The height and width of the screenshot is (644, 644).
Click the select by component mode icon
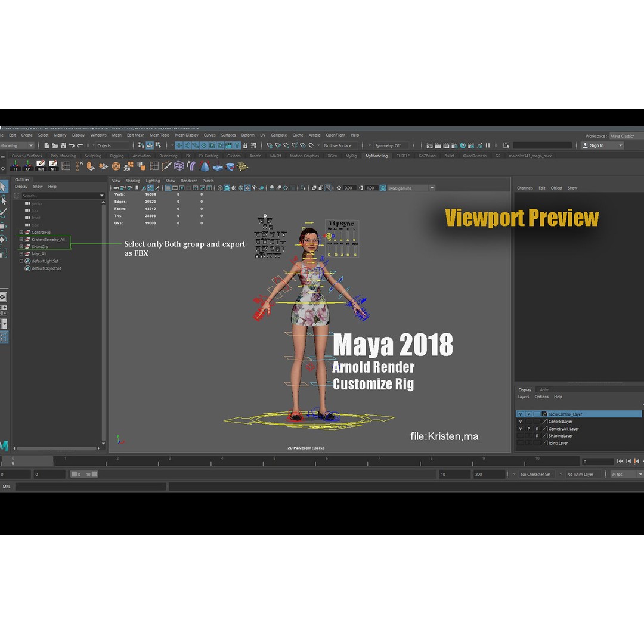click(x=157, y=145)
